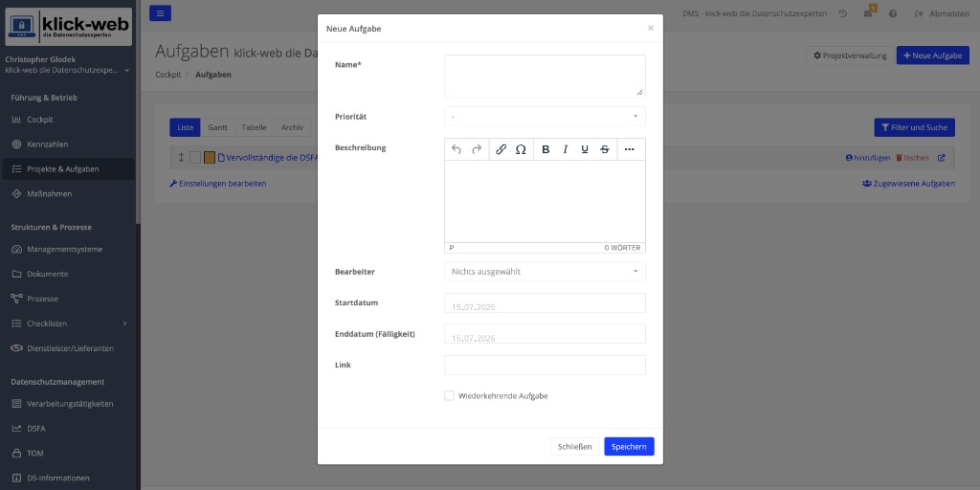Image resolution: width=980 pixels, height=490 pixels.
Task: Switch to the Tabelle tab
Action: tap(254, 127)
